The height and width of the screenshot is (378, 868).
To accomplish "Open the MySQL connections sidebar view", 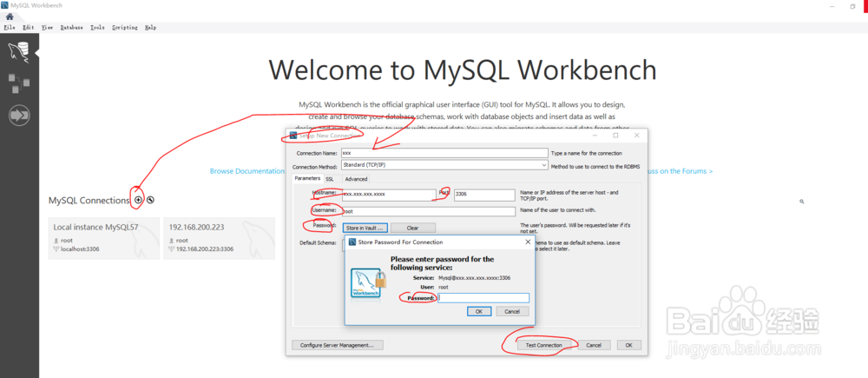I will click(19, 53).
